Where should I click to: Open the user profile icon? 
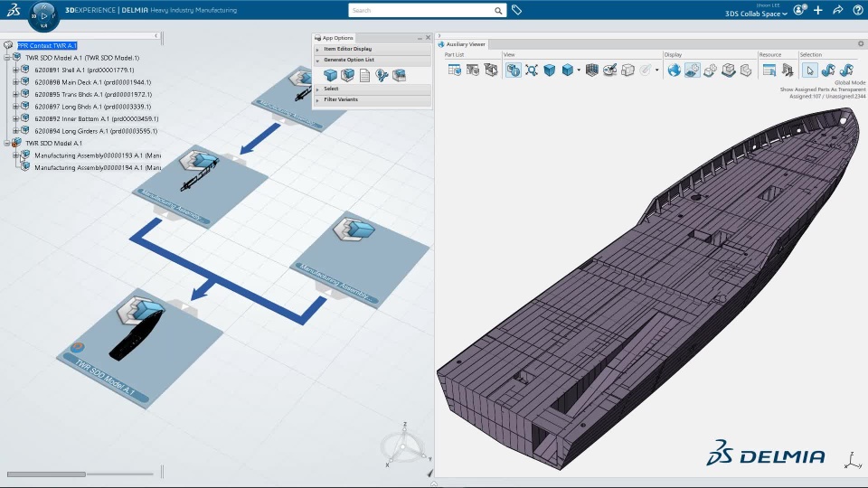(799, 10)
